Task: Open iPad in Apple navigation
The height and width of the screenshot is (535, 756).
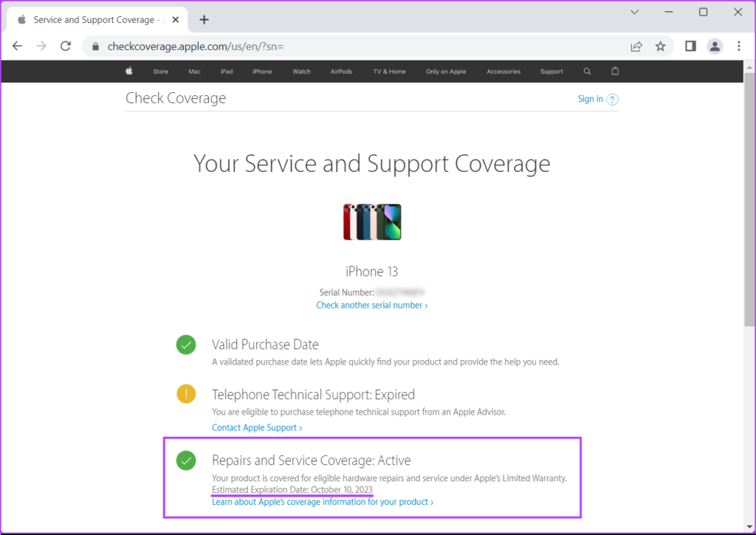Action: point(227,72)
